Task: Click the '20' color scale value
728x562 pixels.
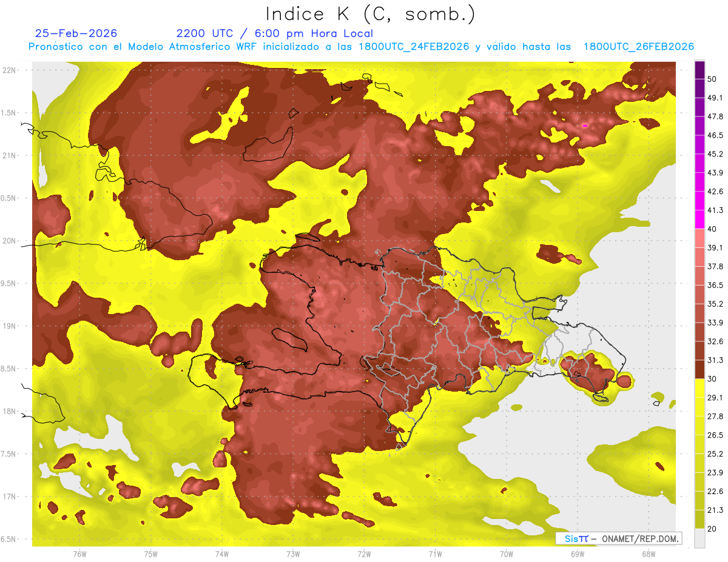Action: tap(713, 529)
